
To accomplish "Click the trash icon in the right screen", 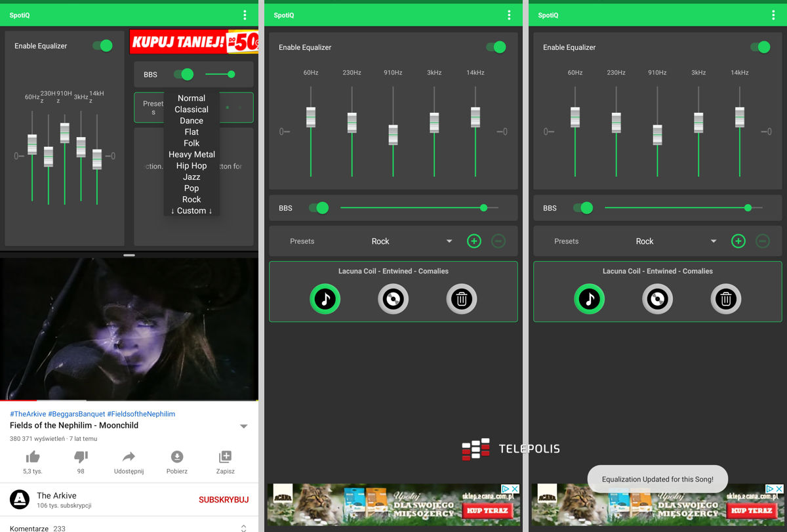I will click(x=725, y=299).
